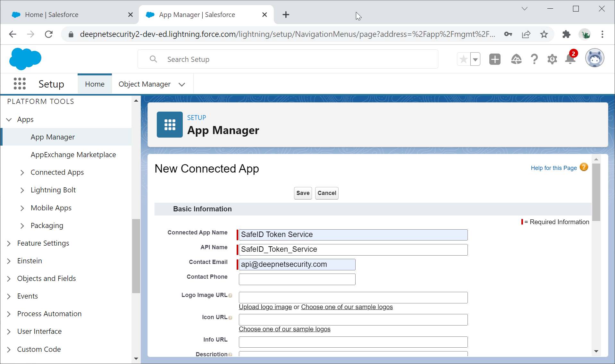Open the App Launcher grid icon

[x=20, y=84]
